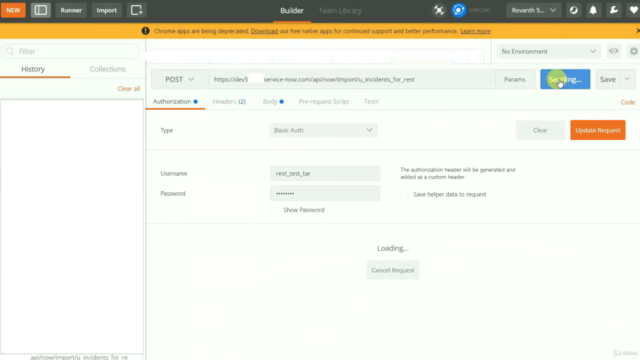
Task: Click the satellite interceptor icon
Action: pyautogui.click(x=439, y=10)
